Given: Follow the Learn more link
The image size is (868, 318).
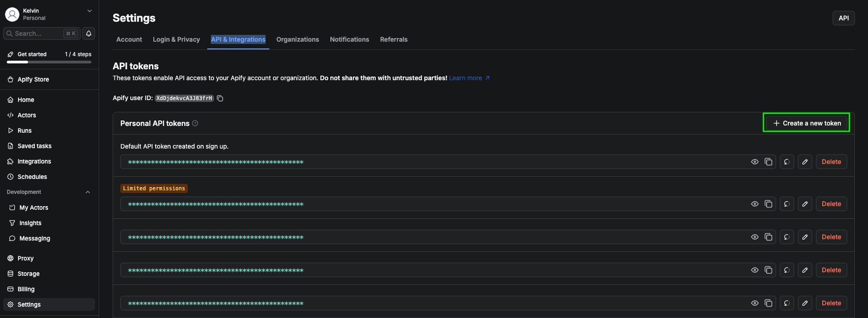Looking at the screenshot, I should coord(469,78).
